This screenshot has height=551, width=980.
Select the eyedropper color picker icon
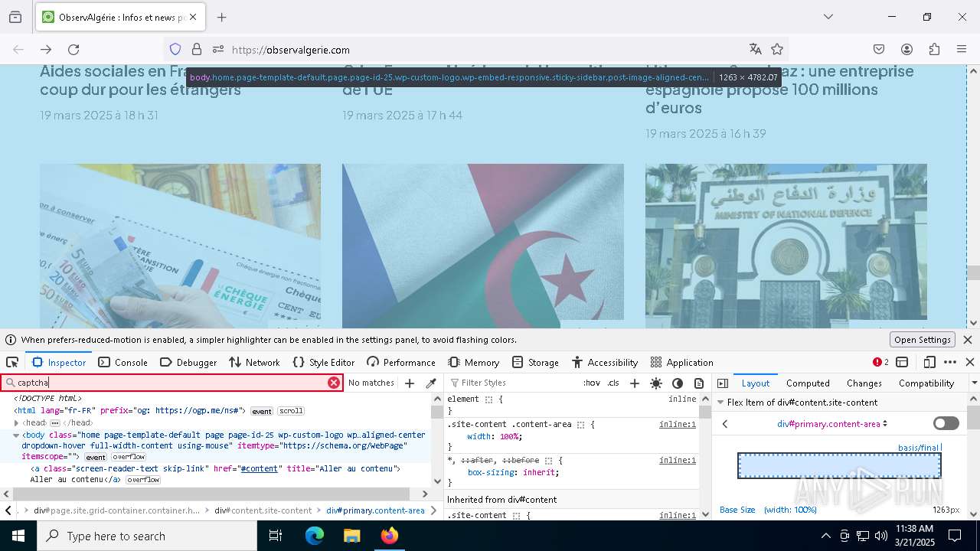(x=431, y=383)
